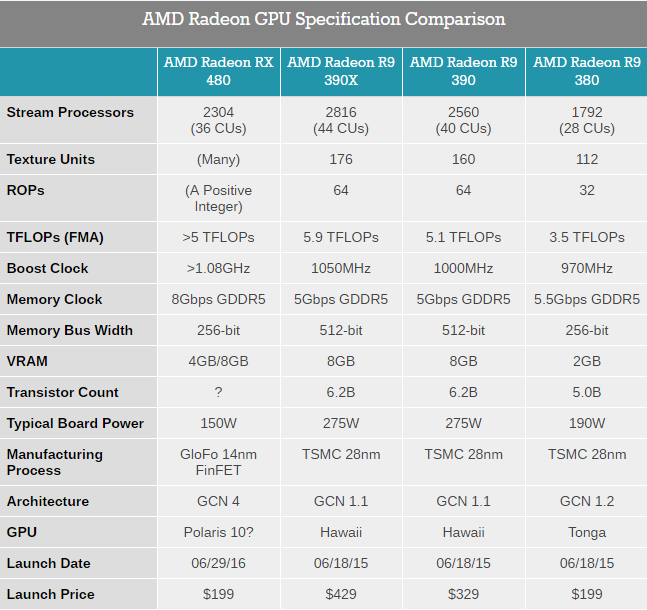Click the 2304 (36 CUs) cell
647x610 pixels.
click(x=219, y=120)
